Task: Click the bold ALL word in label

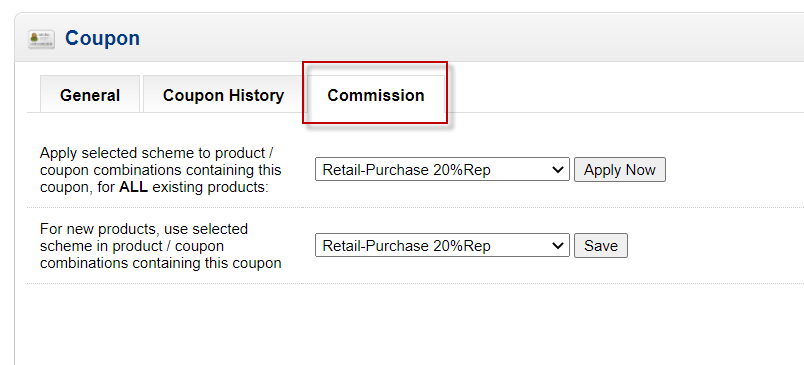Action: tap(133, 188)
